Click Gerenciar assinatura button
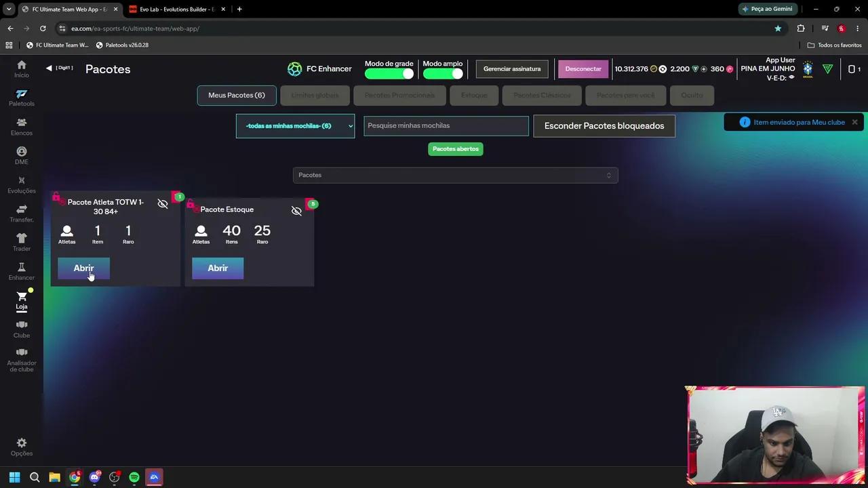Screen dimensions: 868x488 [x=512, y=68]
